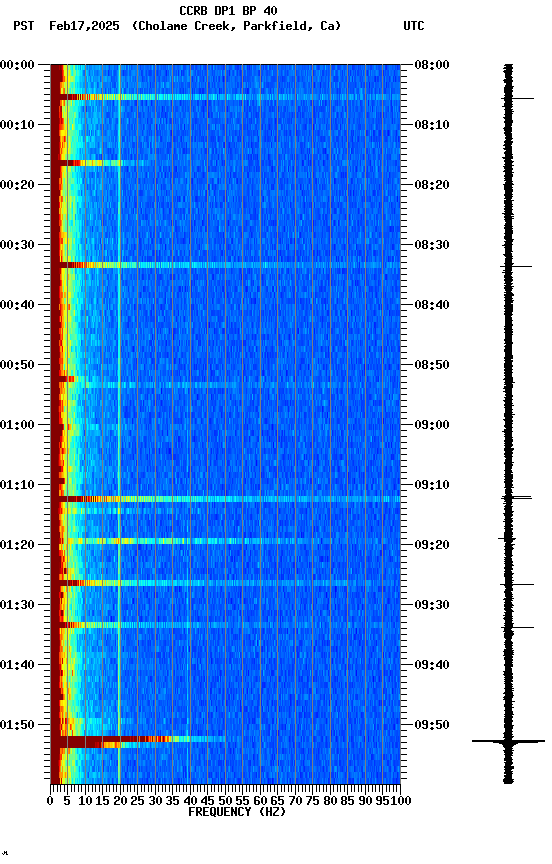
Task: Click the seismogram trace spike near 09:26 UTC
Action: (x=517, y=584)
